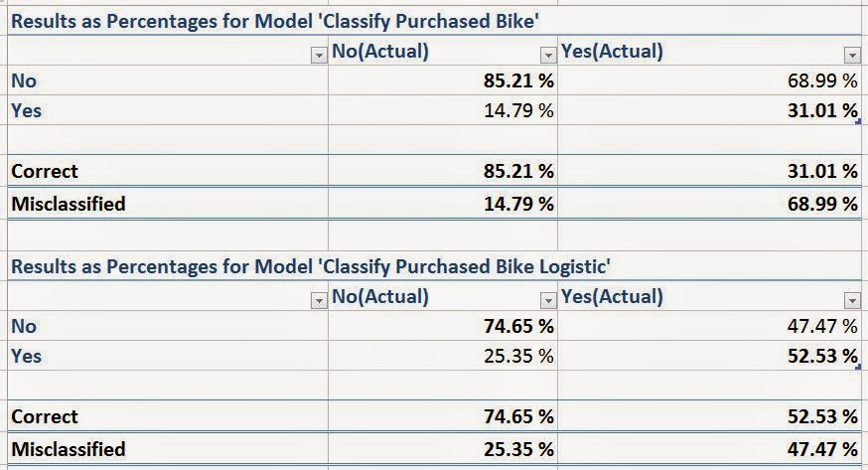Select 14.79 % in top table's Misclassified row
The height and width of the screenshot is (470, 868).
pos(518,204)
